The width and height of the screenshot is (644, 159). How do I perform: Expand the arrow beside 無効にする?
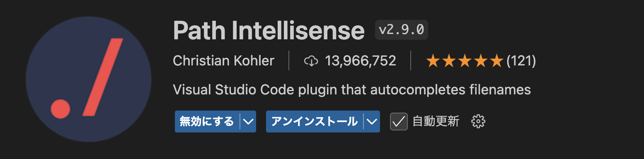click(248, 122)
